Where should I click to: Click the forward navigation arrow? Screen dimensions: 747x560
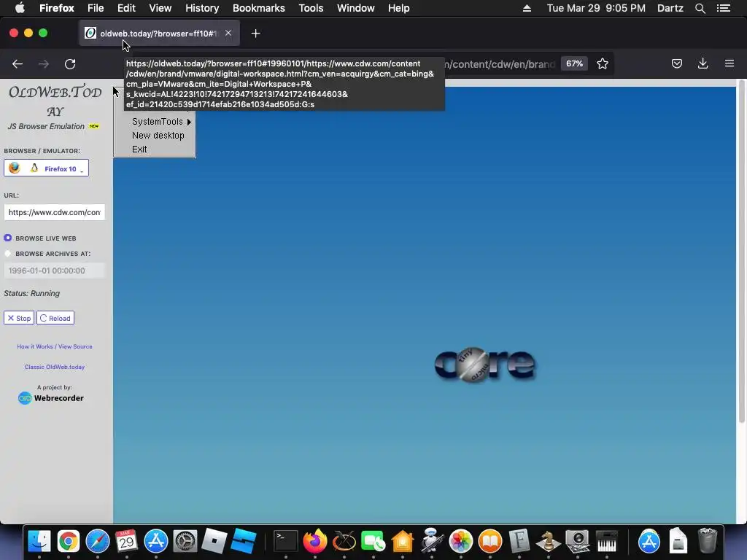point(44,64)
